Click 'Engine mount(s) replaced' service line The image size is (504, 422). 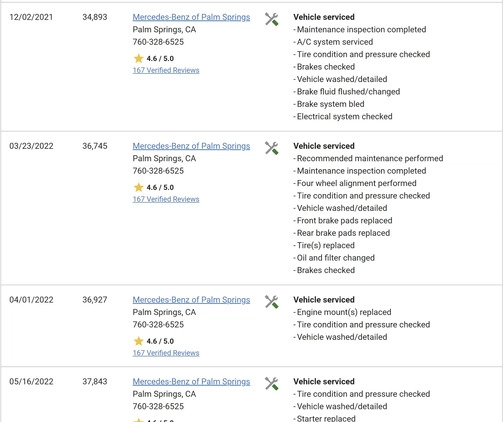coord(342,312)
